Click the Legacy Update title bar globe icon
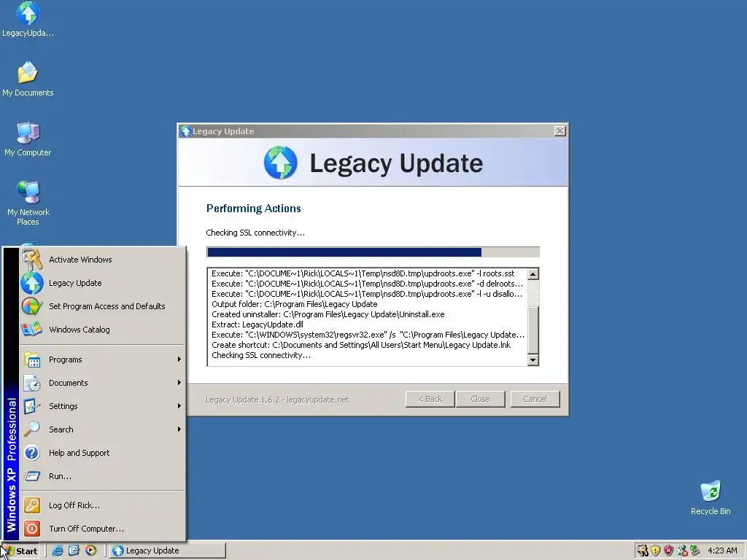 [186, 131]
